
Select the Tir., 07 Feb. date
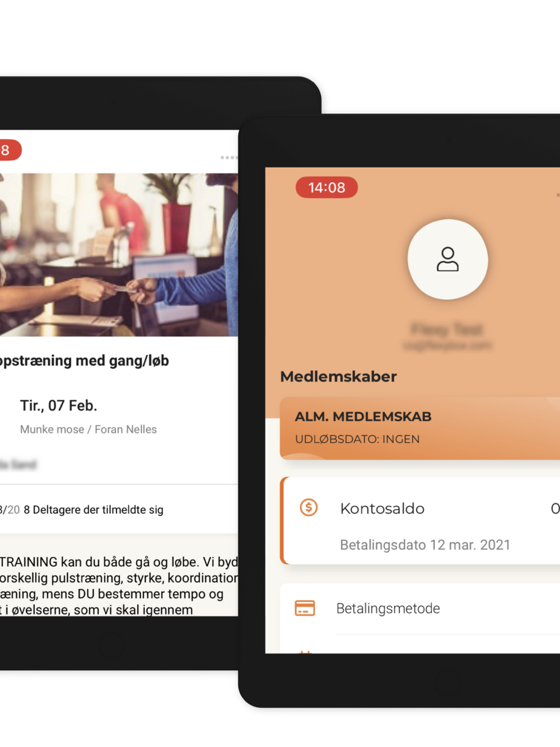[59, 405]
